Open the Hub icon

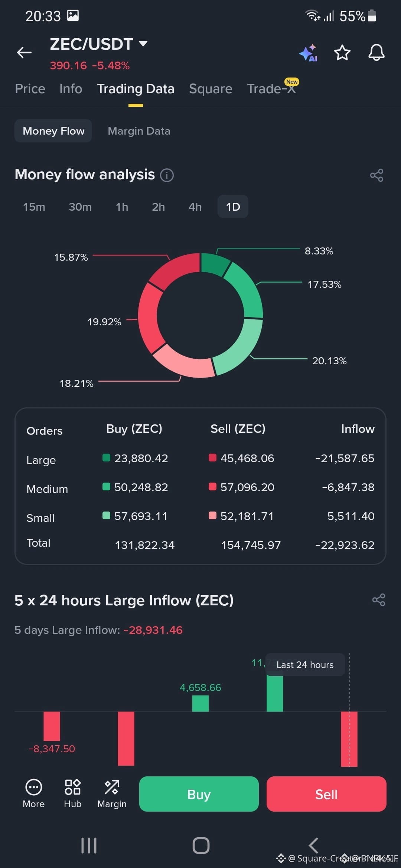pos(72,793)
